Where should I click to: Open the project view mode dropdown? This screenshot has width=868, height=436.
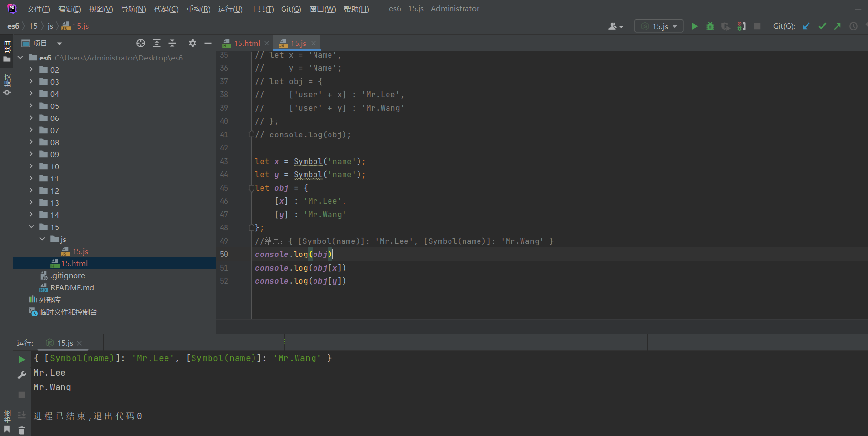[60, 44]
